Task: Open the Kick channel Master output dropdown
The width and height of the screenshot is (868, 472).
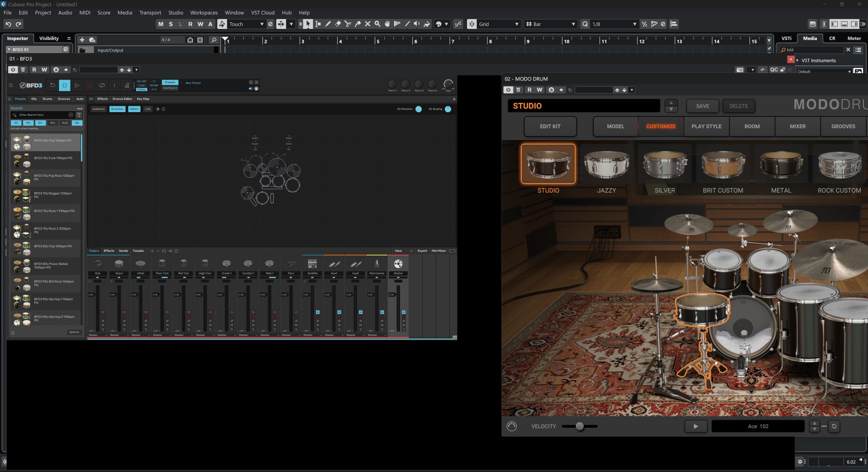Action: click(98, 335)
